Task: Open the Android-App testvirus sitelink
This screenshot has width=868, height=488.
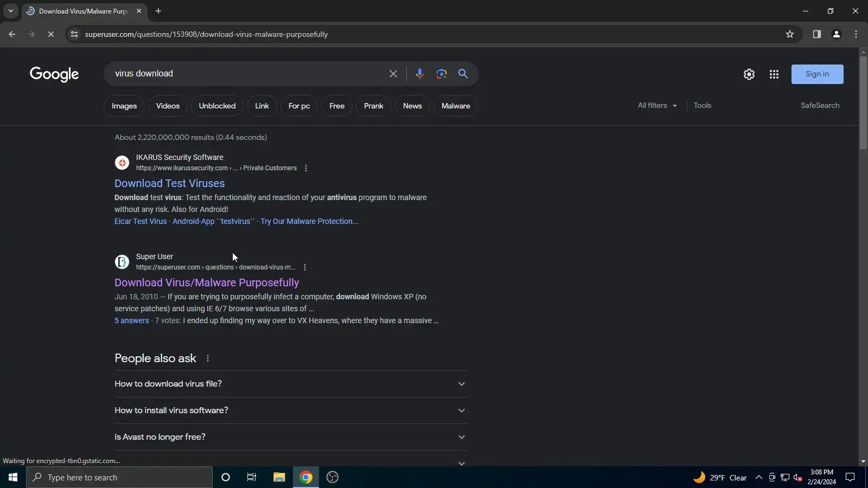Action: [214, 221]
